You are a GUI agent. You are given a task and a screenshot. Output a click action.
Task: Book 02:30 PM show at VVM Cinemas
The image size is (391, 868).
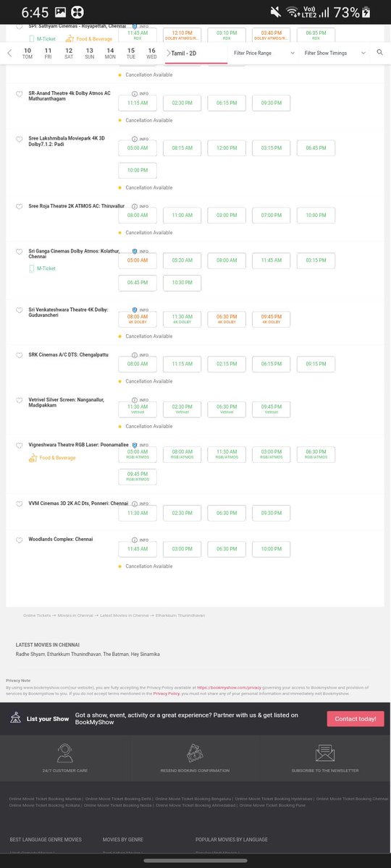(x=182, y=512)
